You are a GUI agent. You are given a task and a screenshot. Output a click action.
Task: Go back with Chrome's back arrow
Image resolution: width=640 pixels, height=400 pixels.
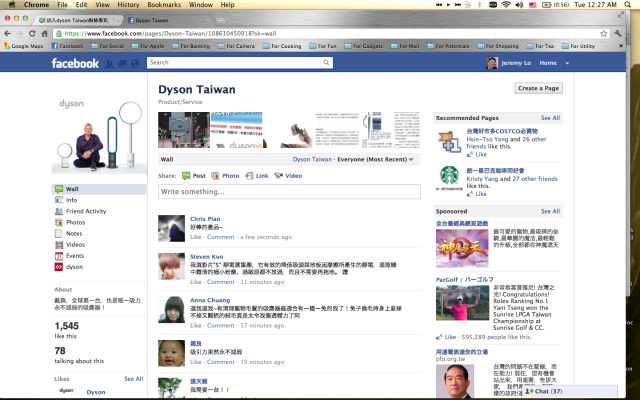click(7, 33)
